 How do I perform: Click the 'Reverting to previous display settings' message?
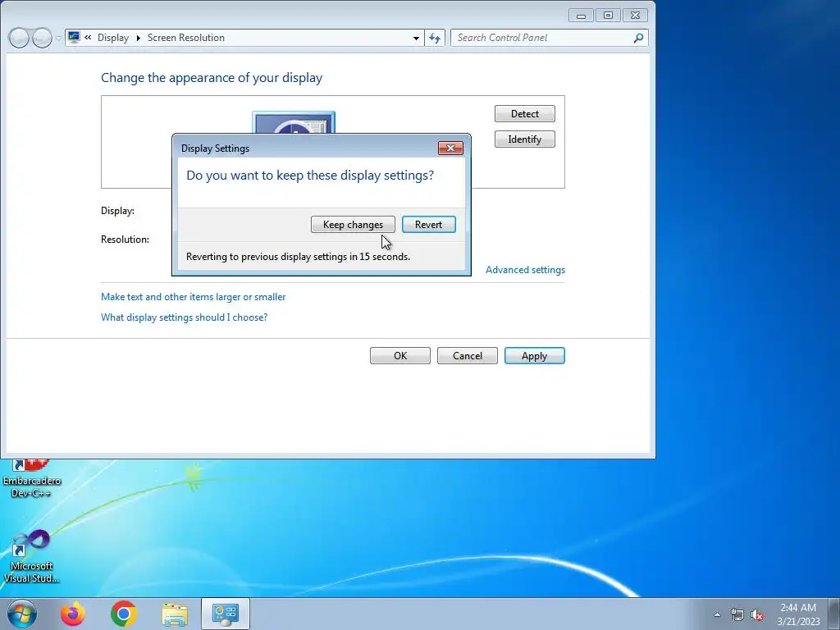coord(298,257)
